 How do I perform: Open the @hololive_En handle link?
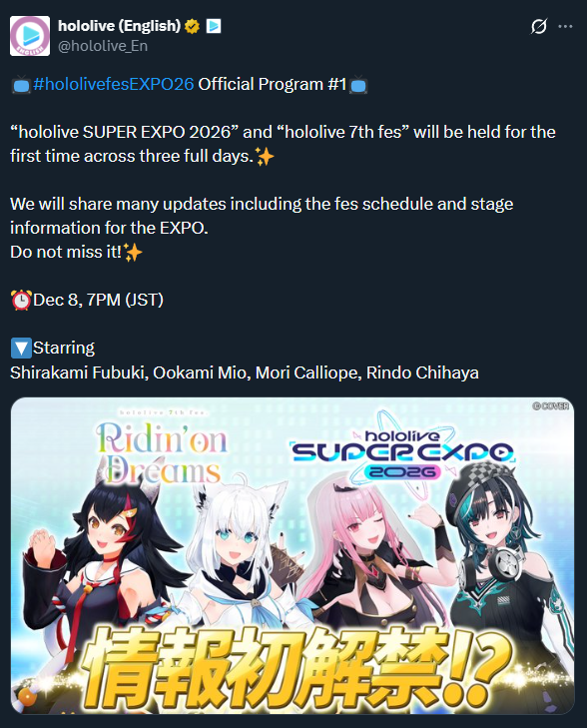point(103,46)
